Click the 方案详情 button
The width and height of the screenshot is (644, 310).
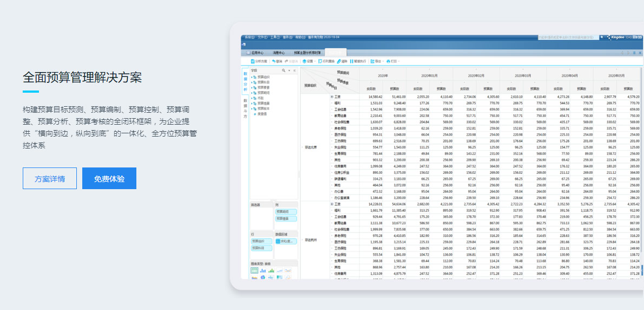pos(50,178)
